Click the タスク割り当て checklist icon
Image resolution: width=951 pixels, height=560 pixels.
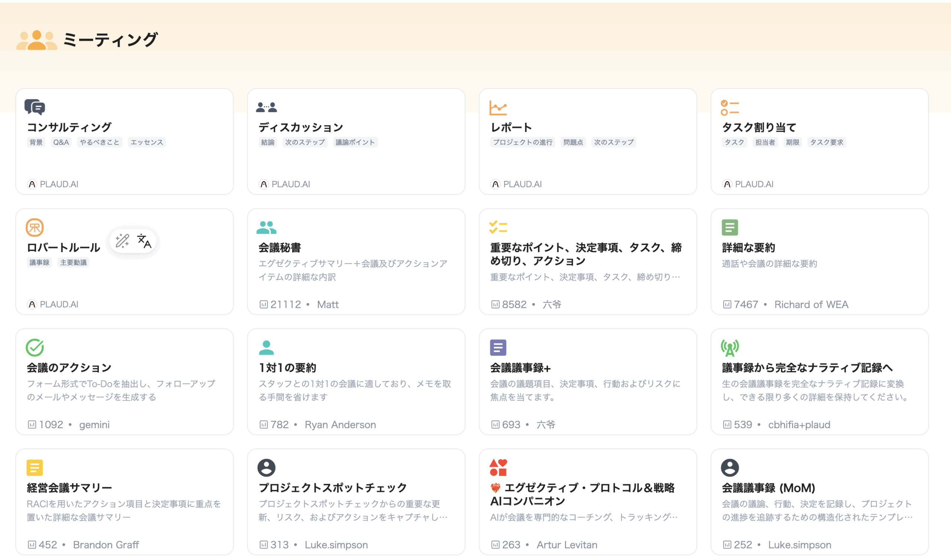(730, 108)
